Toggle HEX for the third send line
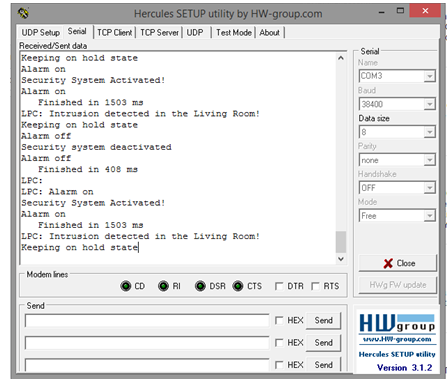 click(279, 365)
